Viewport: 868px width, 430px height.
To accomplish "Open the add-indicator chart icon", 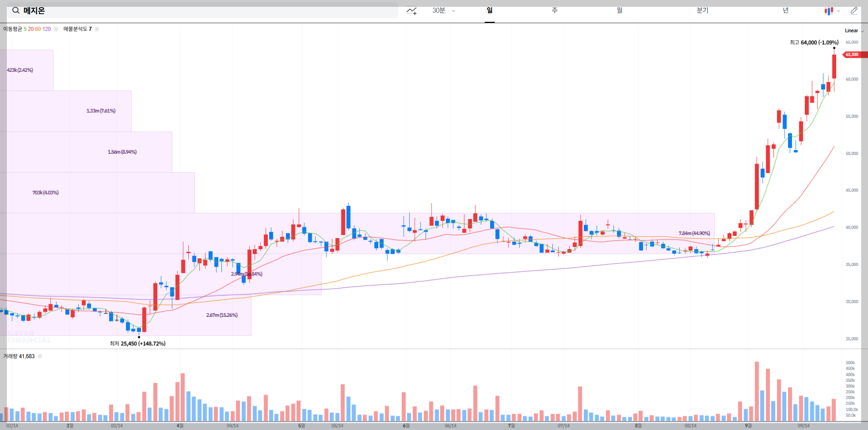I will pyautogui.click(x=411, y=11).
